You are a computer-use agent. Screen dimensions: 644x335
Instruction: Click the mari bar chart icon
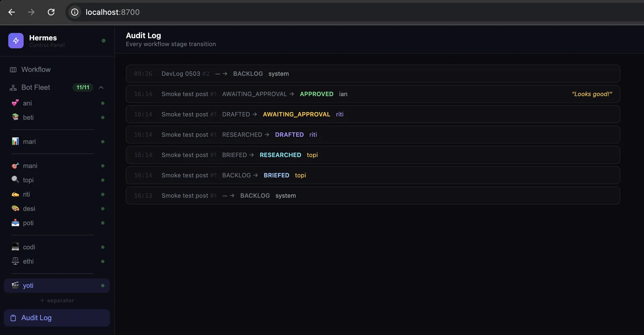tap(15, 141)
